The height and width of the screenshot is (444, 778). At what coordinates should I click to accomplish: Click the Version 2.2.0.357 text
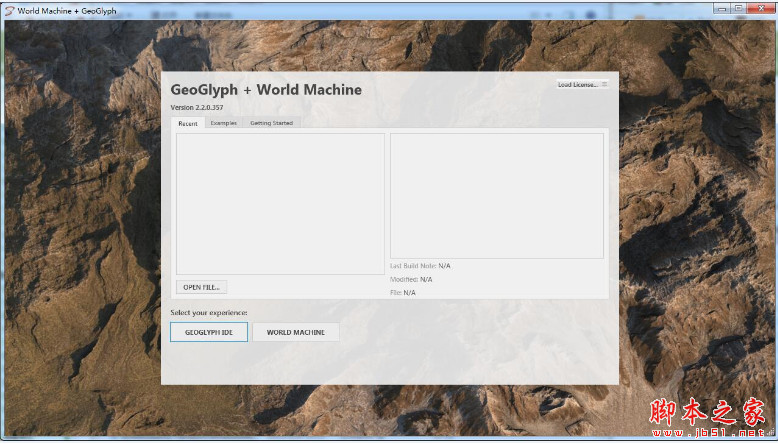tap(197, 107)
